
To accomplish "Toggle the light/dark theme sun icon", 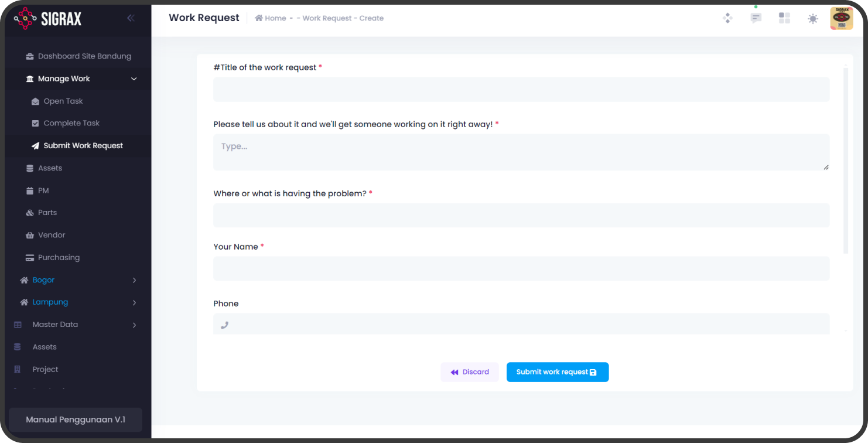I will pos(812,19).
